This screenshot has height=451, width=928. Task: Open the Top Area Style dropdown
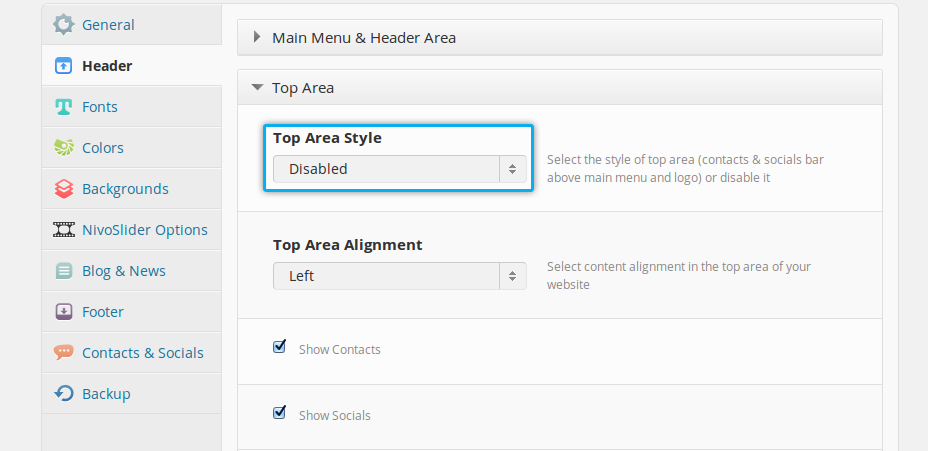(399, 169)
